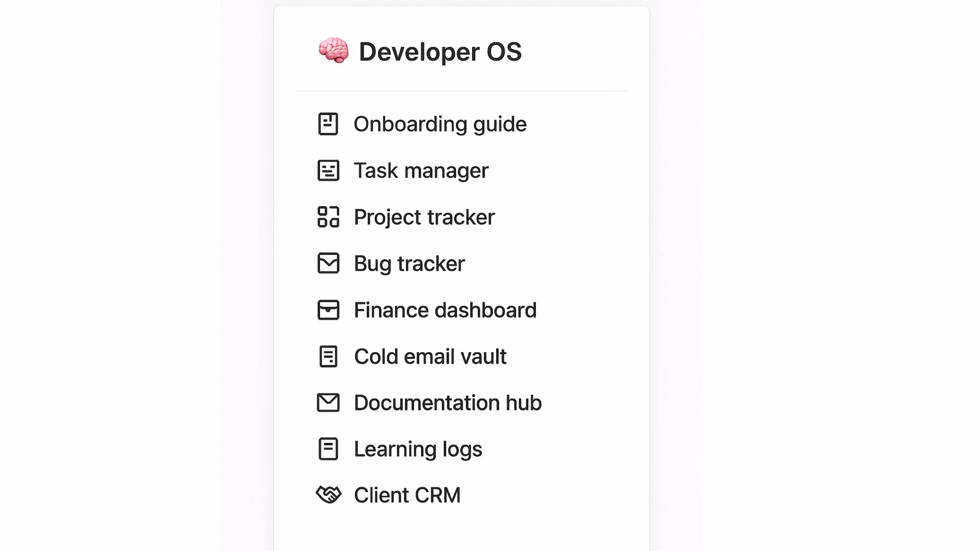Open the Task manager page

coord(421,171)
